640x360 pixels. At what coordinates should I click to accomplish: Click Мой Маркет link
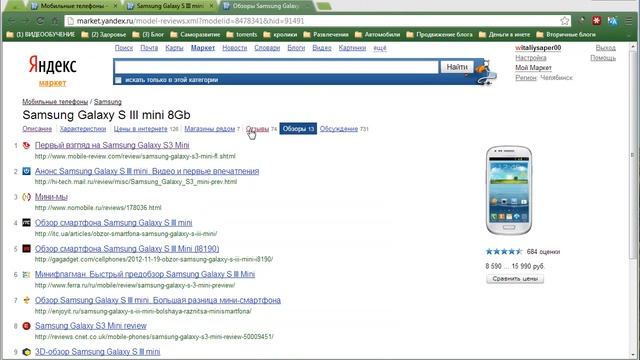[x=533, y=68]
